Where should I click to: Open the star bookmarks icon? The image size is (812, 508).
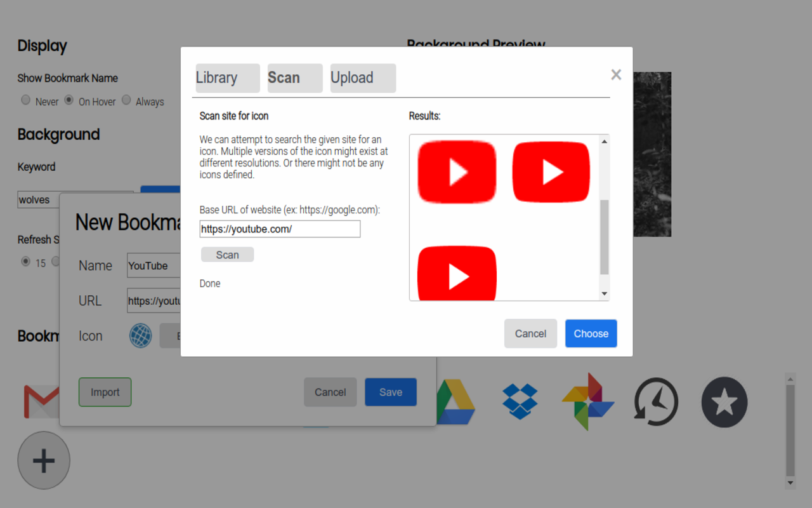pyautogui.click(x=724, y=402)
